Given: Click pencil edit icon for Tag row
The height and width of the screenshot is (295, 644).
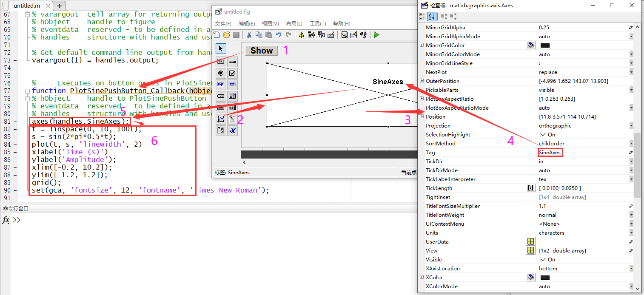Looking at the screenshot, I should (x=631, y=152).
